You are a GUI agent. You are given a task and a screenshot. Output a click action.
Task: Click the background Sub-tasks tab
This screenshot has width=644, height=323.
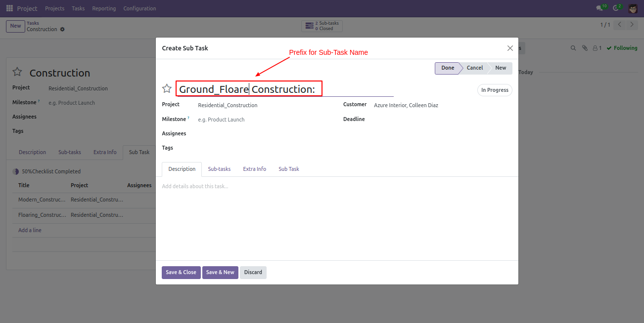pos(70,152)
